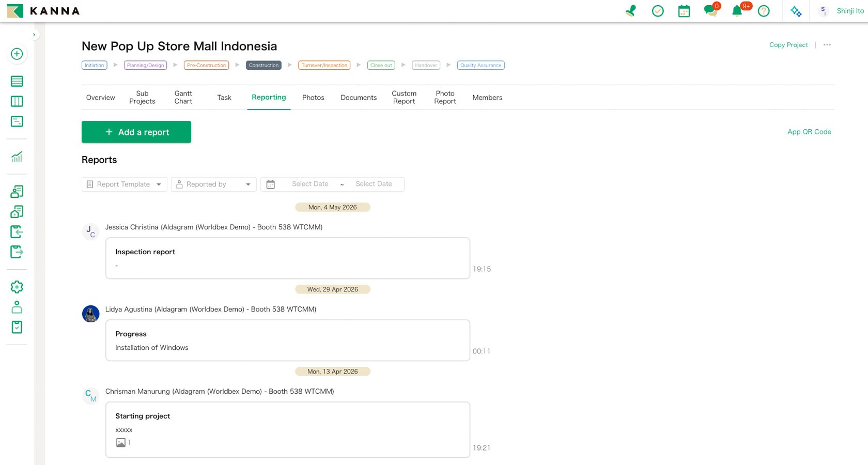This screenshot has height=465, width=868.
Task: Open the calendar icon in header
Action: (x=684, y=11)
